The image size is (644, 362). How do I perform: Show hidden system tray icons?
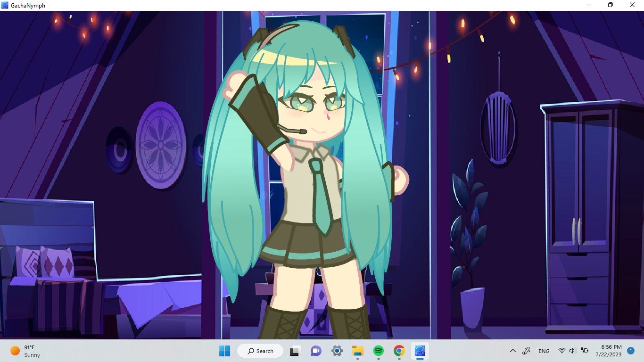(513, 351)
